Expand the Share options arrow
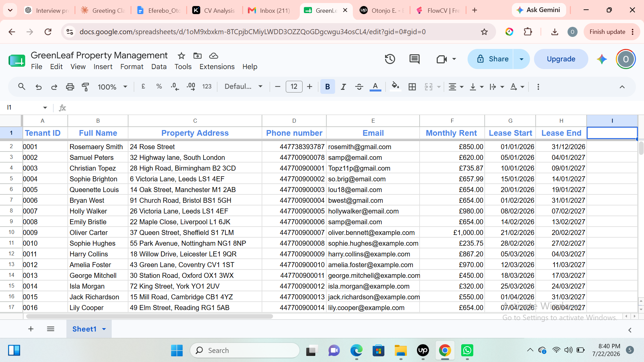 [x=522, y=59]
